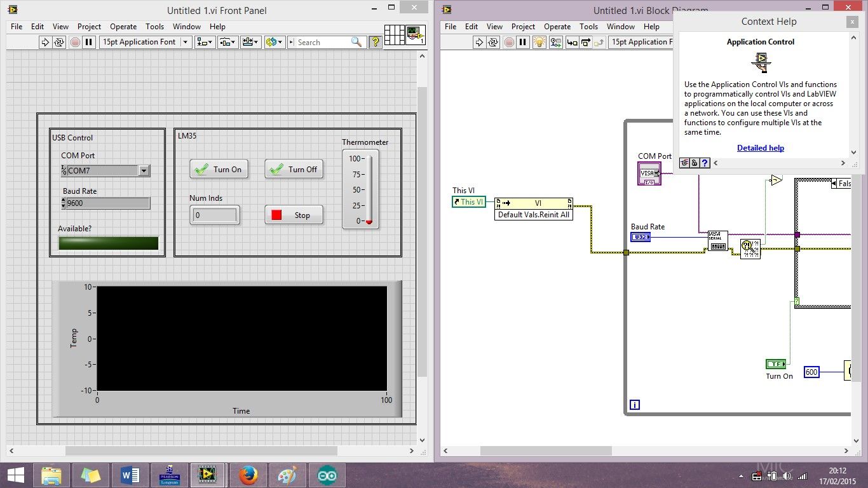Launch Firefox from the taskbar
This screenshot has width=868, height=488.
click(248, 475)
